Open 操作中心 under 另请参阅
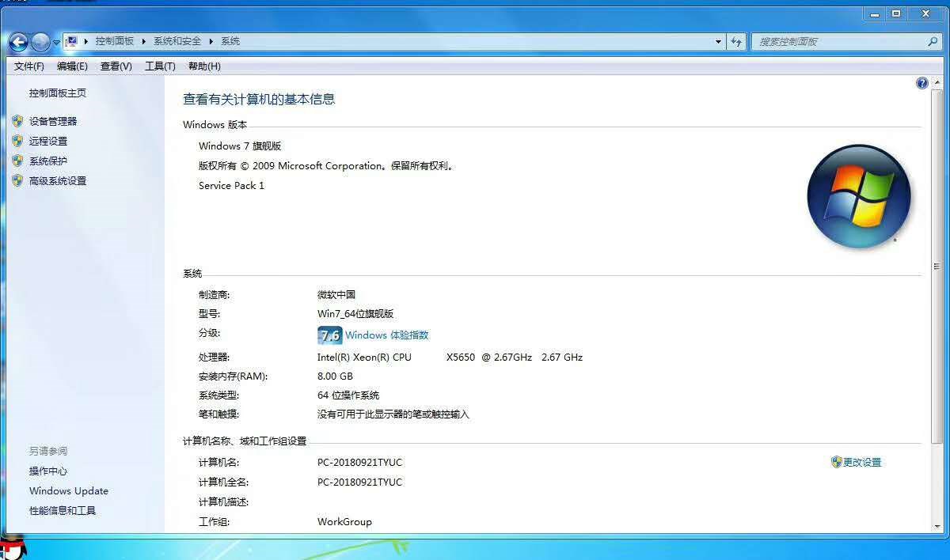The image size is (950, 560). coord(48,471)
